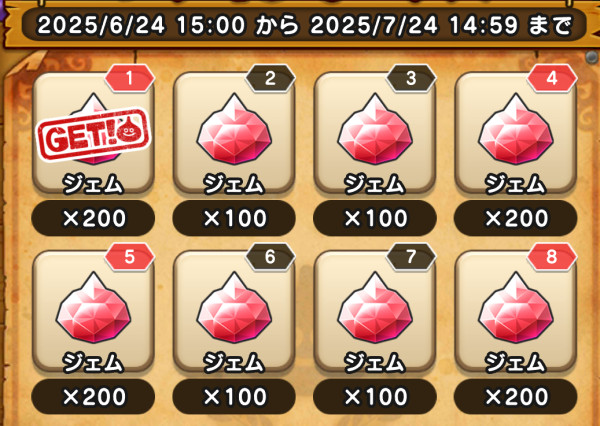Select the dark number 3 badge

point(411,78)
